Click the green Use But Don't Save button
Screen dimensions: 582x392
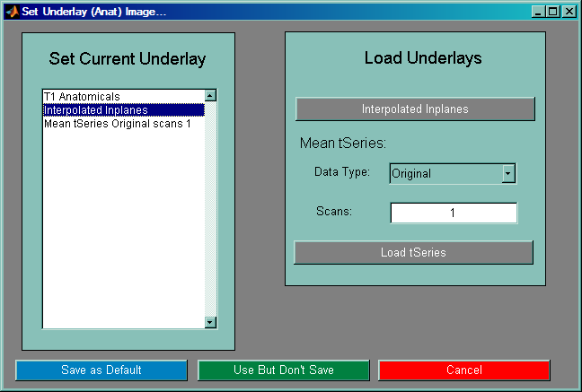coord(283,370)
